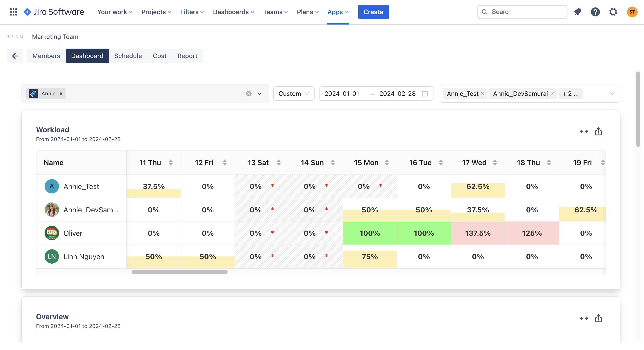Open the help question mark icon
Viewport: 644px width, 350px height.
click(595, 12)
